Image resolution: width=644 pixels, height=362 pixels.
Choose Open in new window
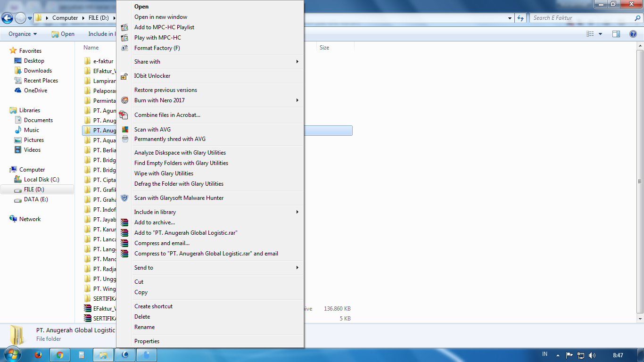click(161, 17)
